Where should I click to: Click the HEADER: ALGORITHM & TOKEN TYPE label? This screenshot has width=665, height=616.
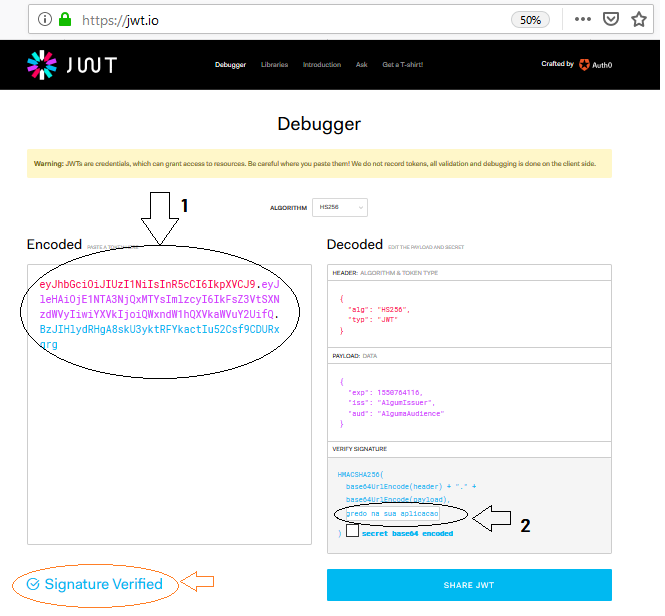point(385,273)
